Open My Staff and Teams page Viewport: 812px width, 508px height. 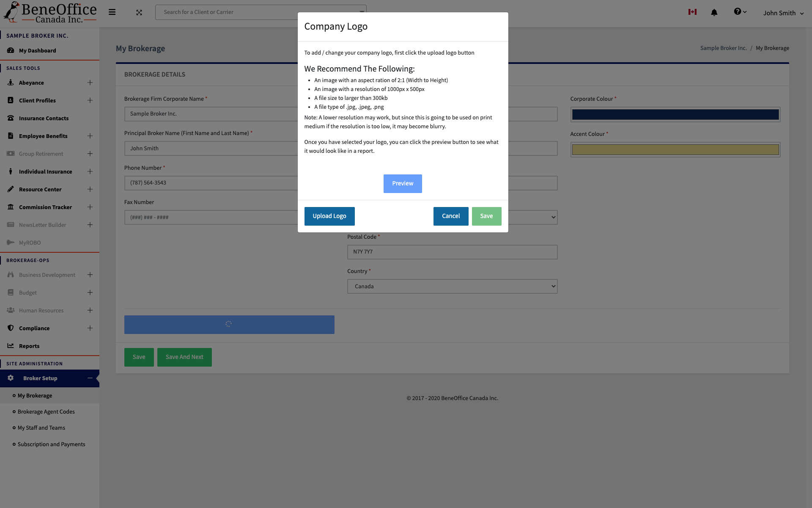[41, 428]
